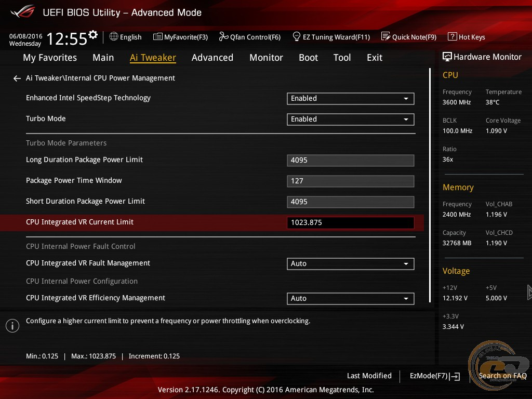This screenshot has width=532, height=399.
Task: Open the Tool tab
Action: coord(342,58)
